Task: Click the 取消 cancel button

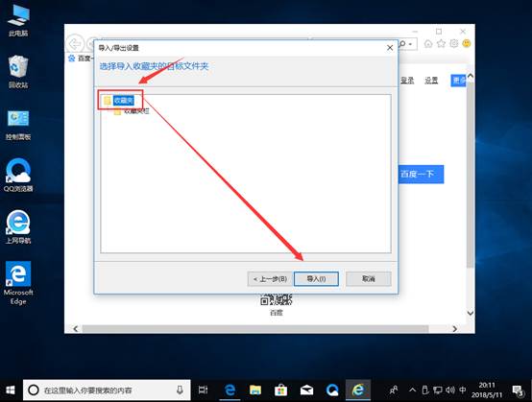Action: [369, 279]
